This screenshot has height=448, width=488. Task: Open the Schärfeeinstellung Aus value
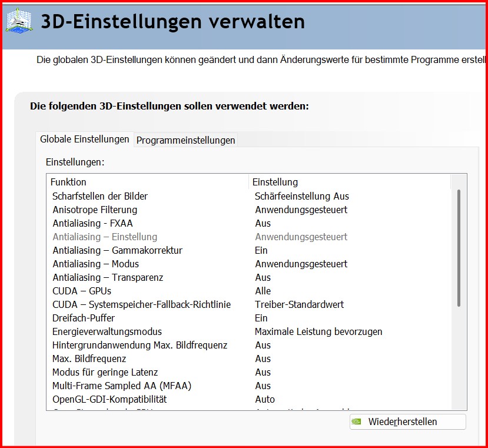coord(302,196)
